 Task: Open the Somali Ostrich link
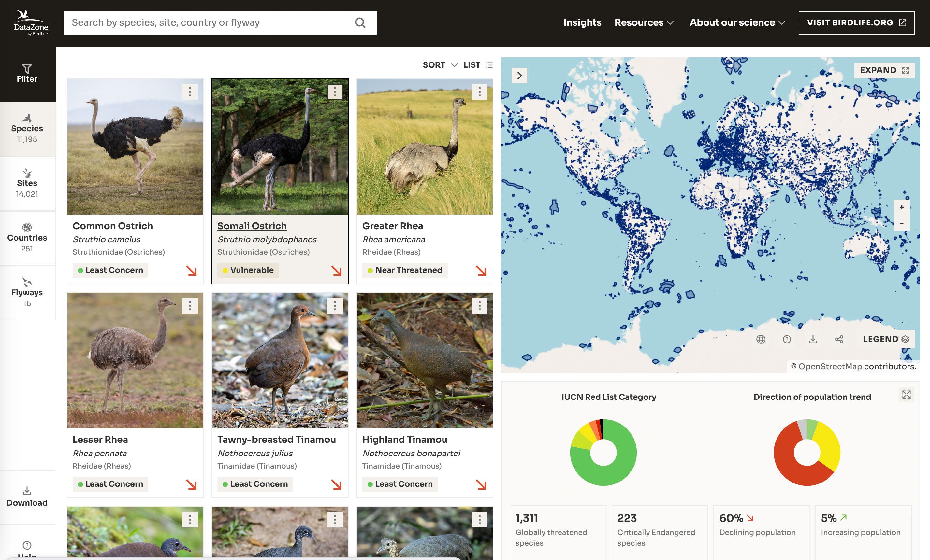click(x=252, y=226)
